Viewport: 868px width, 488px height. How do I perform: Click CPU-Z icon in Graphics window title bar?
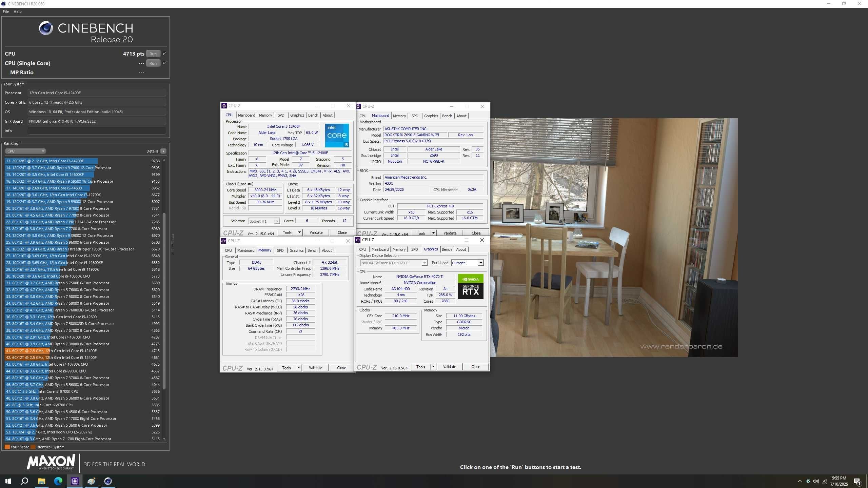tap(358, 240)
